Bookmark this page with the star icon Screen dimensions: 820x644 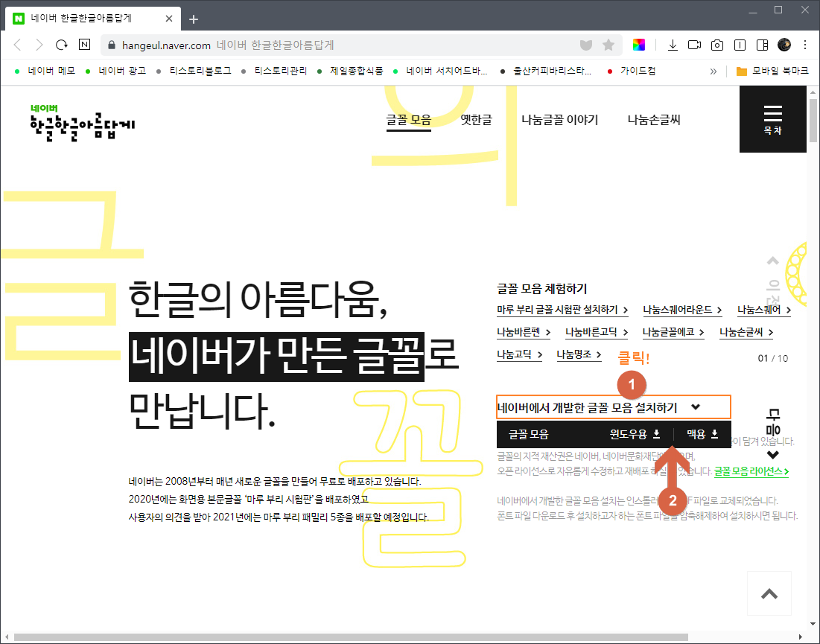click(608, 45)
